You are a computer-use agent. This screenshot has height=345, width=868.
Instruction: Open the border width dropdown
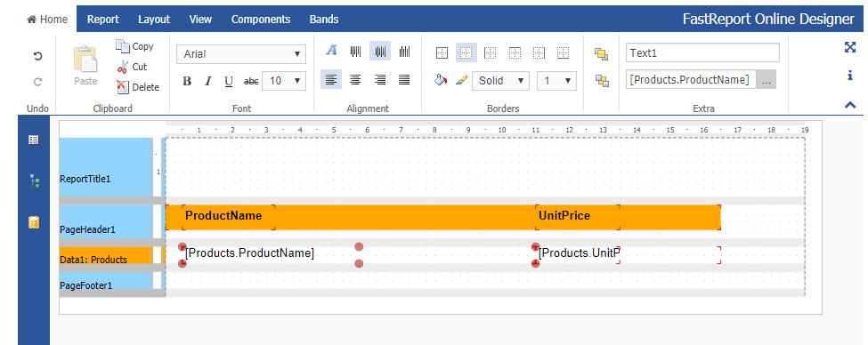point(556,81)
